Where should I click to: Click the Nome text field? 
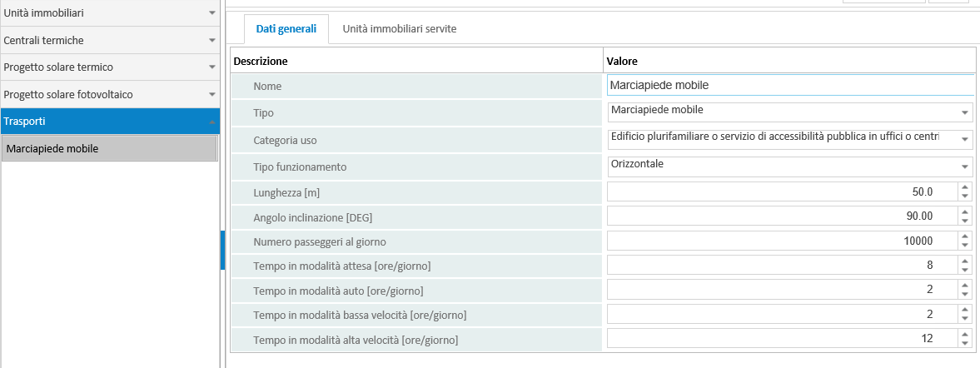point(790,85)
